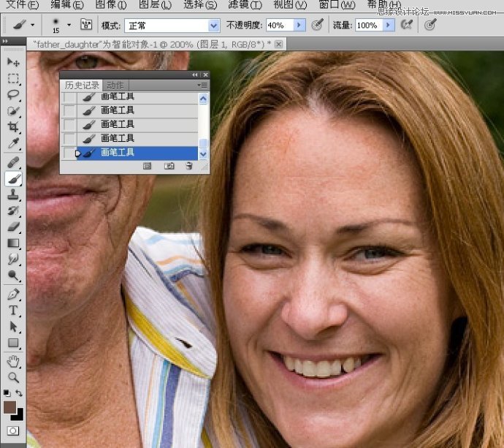The height and width of the screenshot is (448, 504).
Task: Delete current history state
Action: 189,166
